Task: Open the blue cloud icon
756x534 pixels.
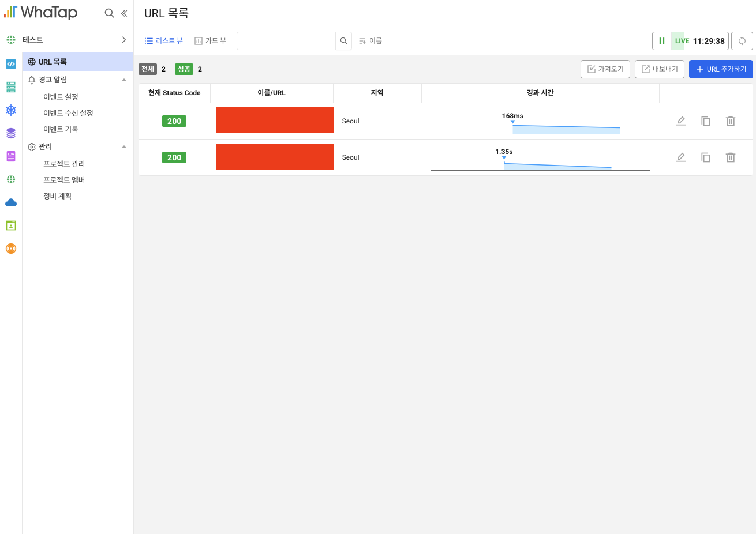Action: tap(11, 202)
